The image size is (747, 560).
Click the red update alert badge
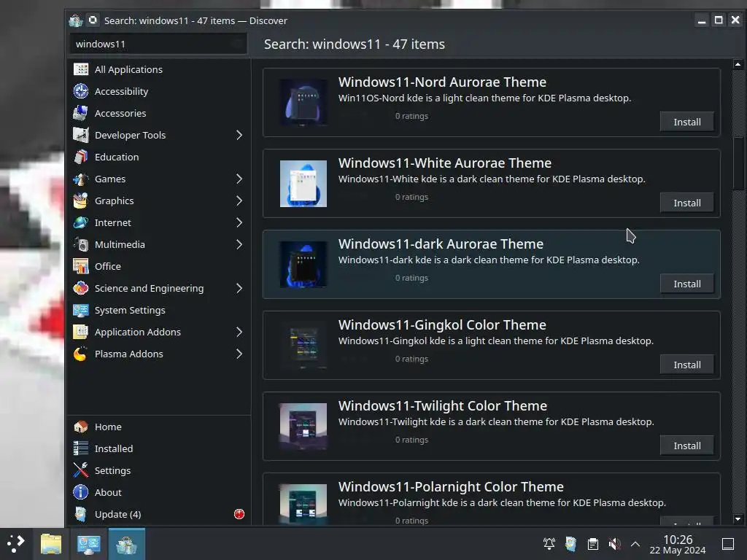[239, 514]
